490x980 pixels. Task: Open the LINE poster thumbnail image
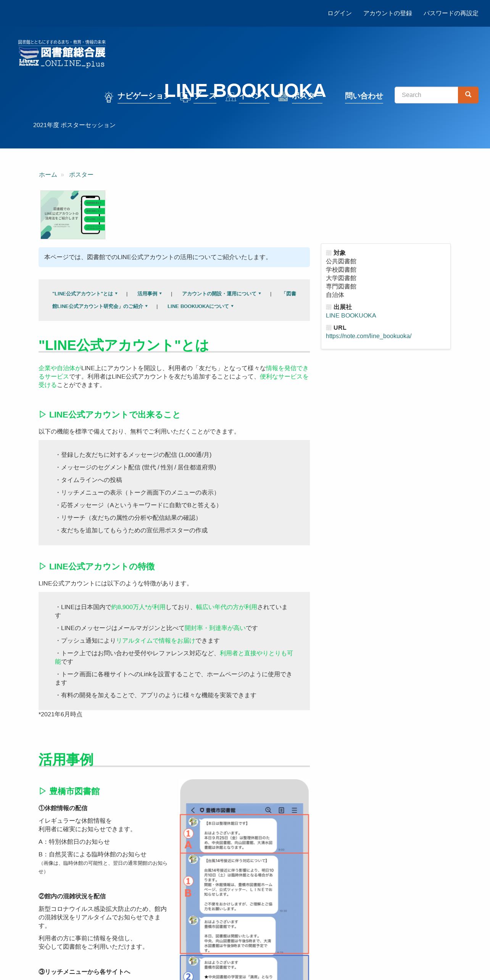click(73, 215)
